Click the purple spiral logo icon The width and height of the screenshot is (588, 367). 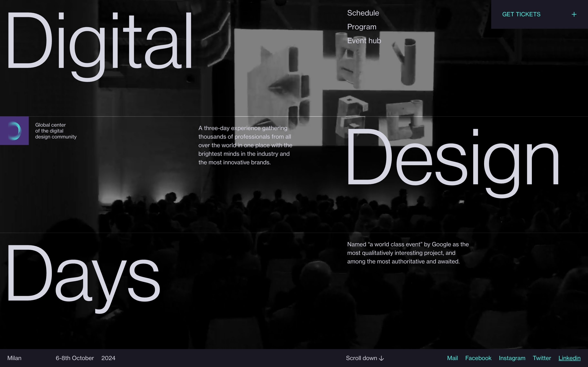14,131
